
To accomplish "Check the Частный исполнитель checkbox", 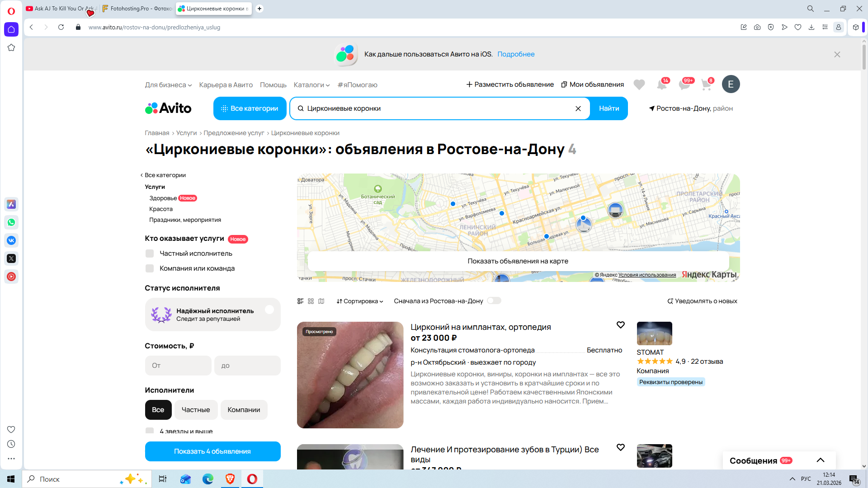I will (x=150, y=253).
